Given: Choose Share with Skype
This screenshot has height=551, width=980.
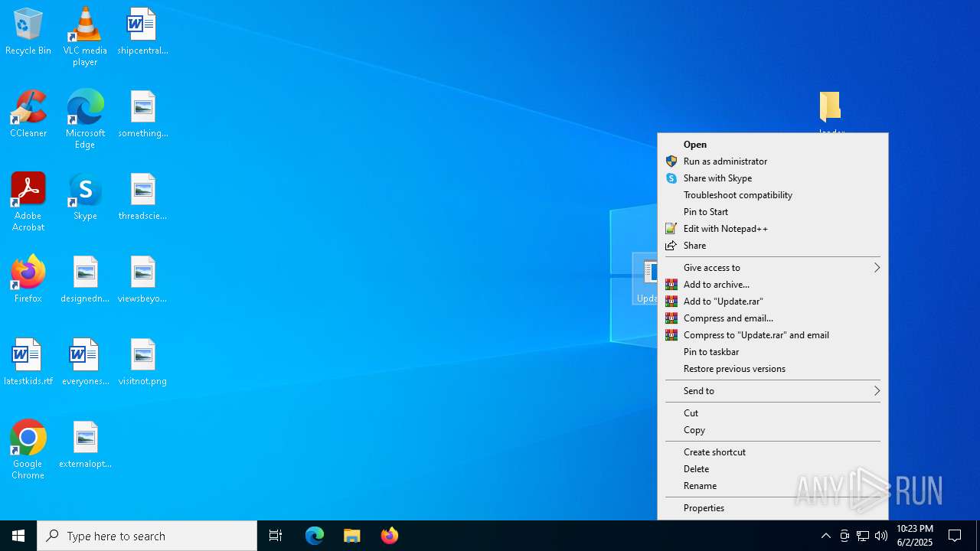Looking at the screenshot, I should (x=773, y=178).
